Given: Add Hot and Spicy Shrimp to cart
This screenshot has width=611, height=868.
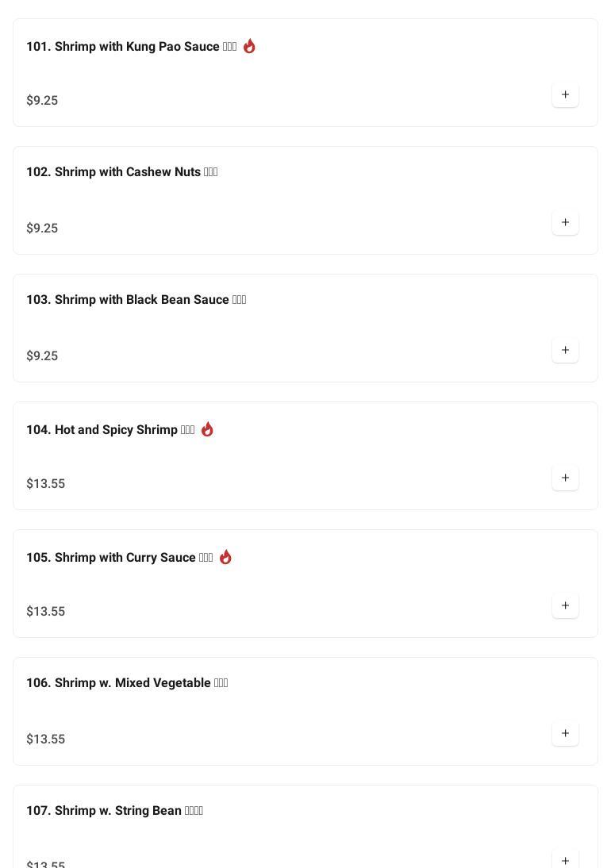Looking at the screenshot, I should (565, 478).
